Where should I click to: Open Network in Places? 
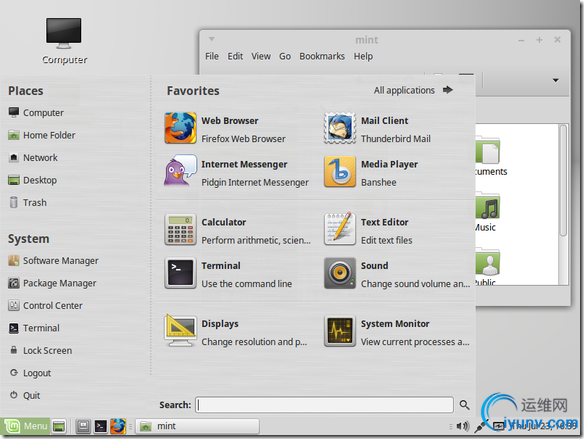(33, 158)
